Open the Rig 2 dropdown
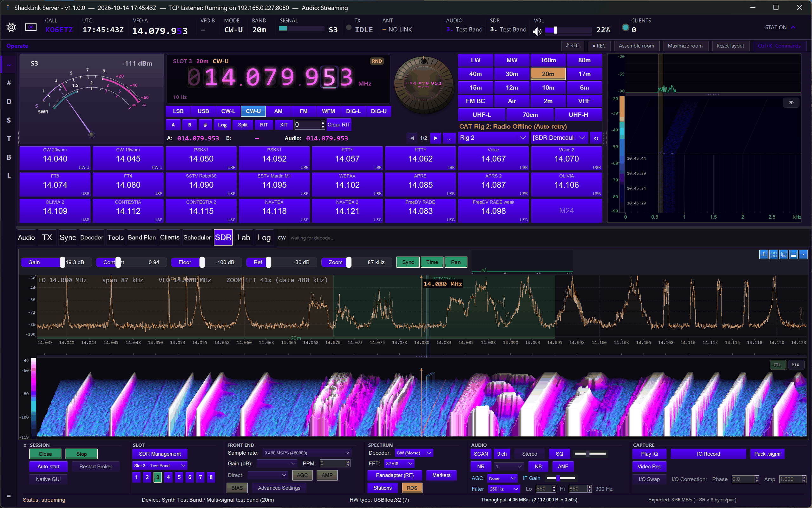Screen dimensions: 812x508 (x=493, y=138)
